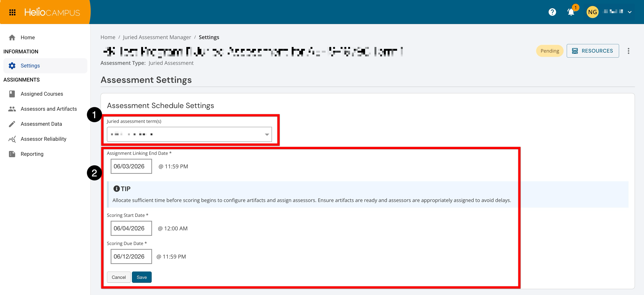Open the Juried assessment term(s) dropdown
This screenshot has height=295, width=644.
[189, 134]
